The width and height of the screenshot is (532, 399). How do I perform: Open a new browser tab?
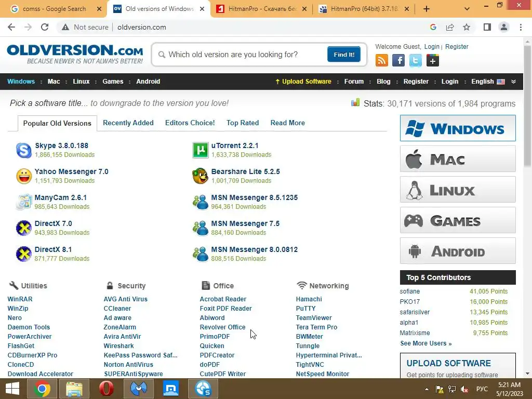coord(427,9)
